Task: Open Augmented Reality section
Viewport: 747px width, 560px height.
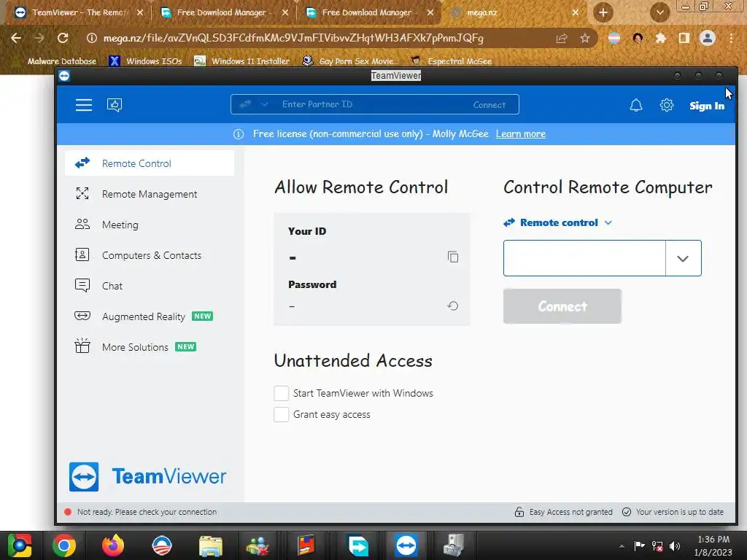Action: click(150, 316)
